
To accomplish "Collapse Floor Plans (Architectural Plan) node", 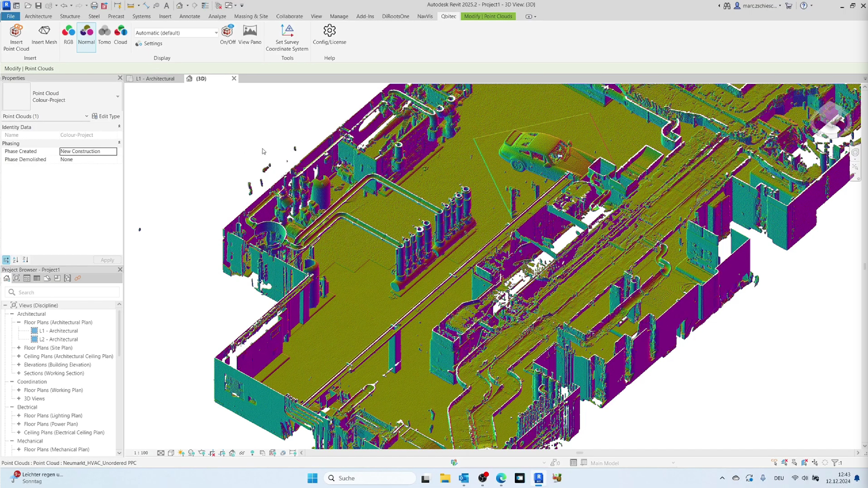I will pos(19,322).
